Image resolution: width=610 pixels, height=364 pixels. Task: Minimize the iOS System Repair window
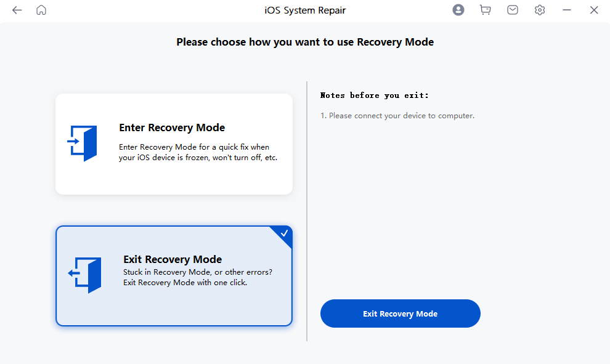coord(567,10)
